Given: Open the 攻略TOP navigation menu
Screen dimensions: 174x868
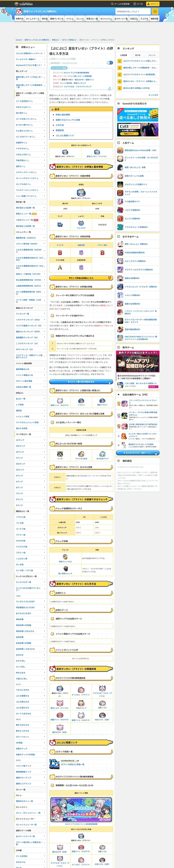Looking at the screenshot, I should tap(20, 19).
